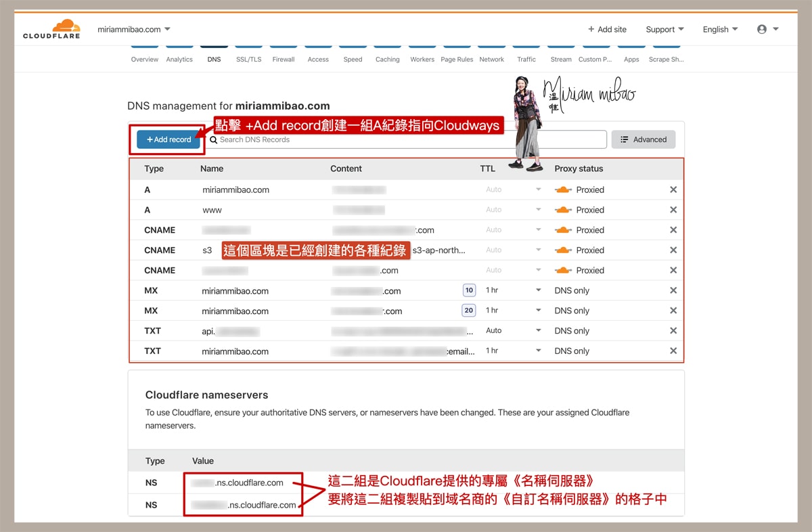Expand TTL dropdown for MX priority 10 record
Screen dimensions: 812x532
539,290
